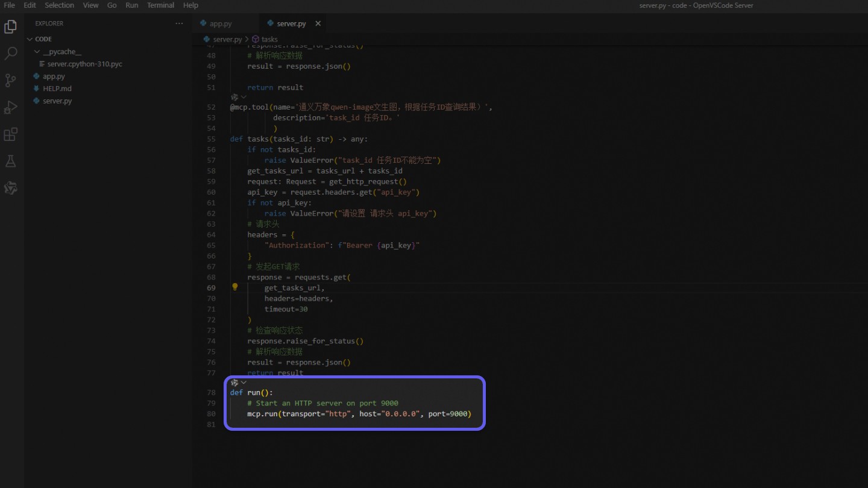Viewport: 868px width, 488px height.
Task: Open Explorer More Actions ellipsis menu
Action: coord(179,23)
